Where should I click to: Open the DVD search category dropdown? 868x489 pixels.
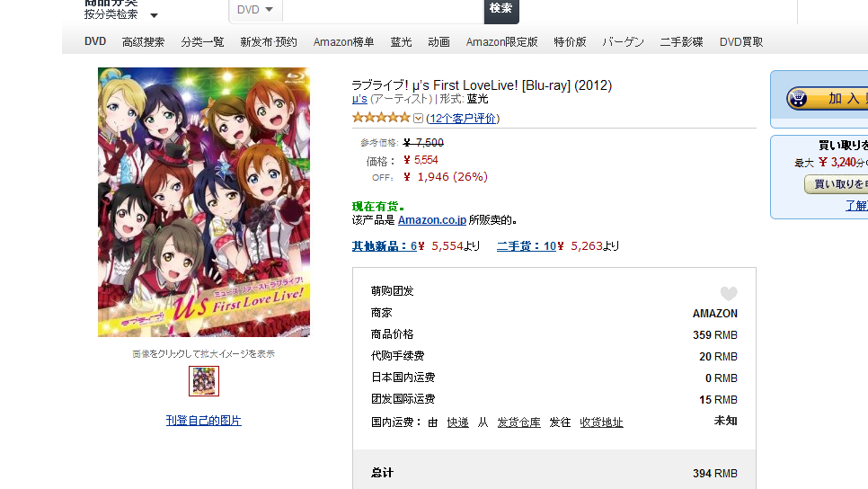(x=255, y=9)
